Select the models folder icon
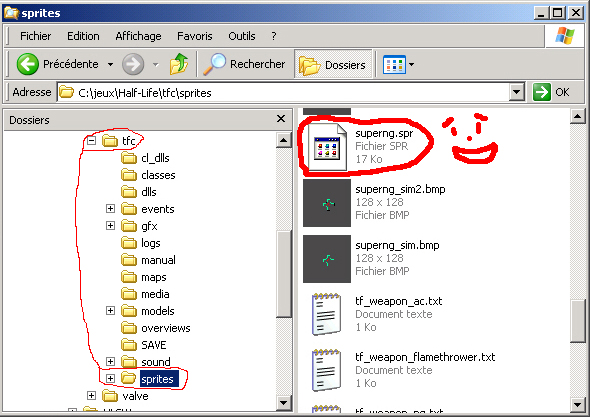Screen dimensions: 590x417 tap(129, 311)
